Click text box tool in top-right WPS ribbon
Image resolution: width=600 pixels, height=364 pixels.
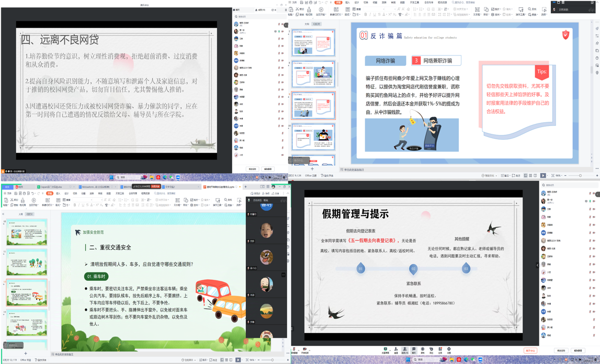tap(477, 10)
